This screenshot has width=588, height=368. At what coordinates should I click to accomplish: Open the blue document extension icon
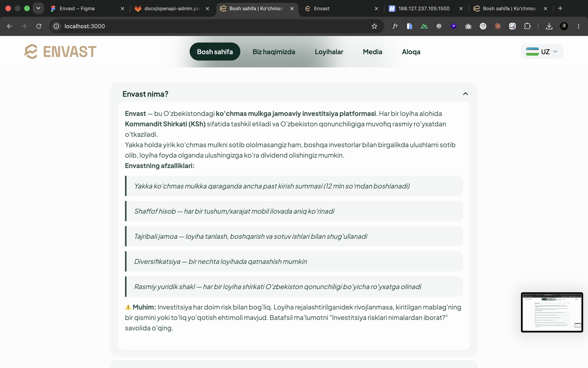point(409,26)
